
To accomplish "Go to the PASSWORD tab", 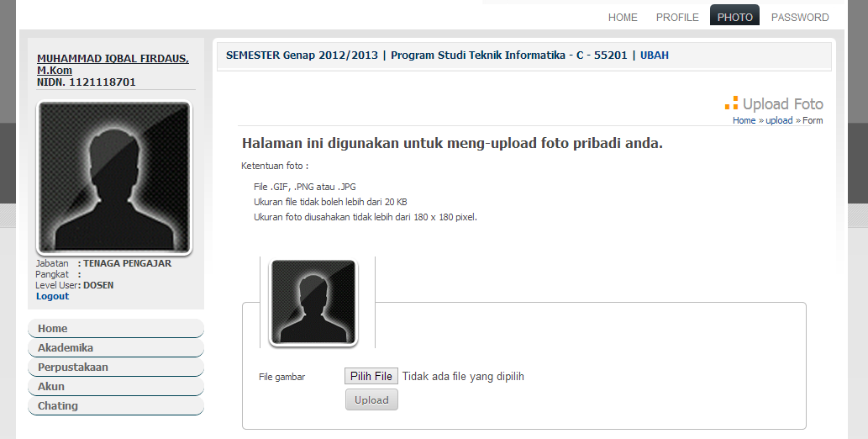I will click(x=800, y=17).
